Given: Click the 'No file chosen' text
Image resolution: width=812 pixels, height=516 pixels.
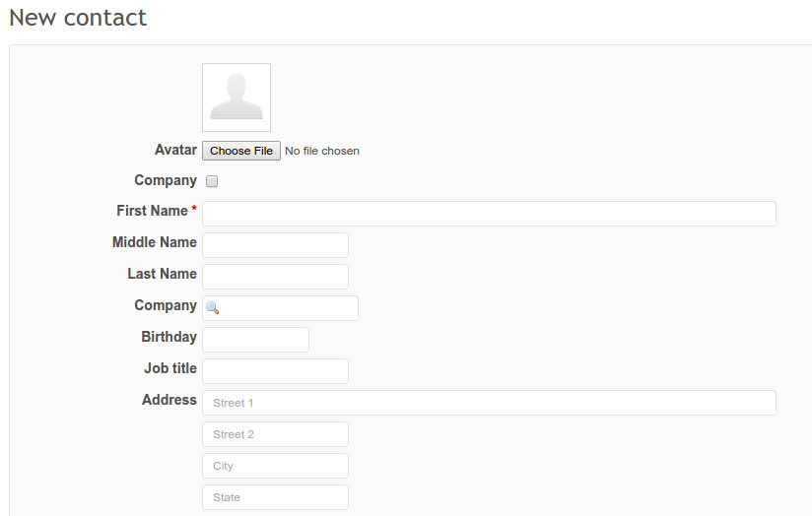Looking at the screenshot, I should point(322,151).
